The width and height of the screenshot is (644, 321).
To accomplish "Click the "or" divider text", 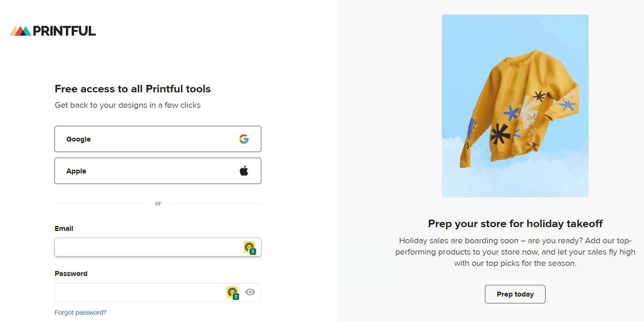I will 158,203.
